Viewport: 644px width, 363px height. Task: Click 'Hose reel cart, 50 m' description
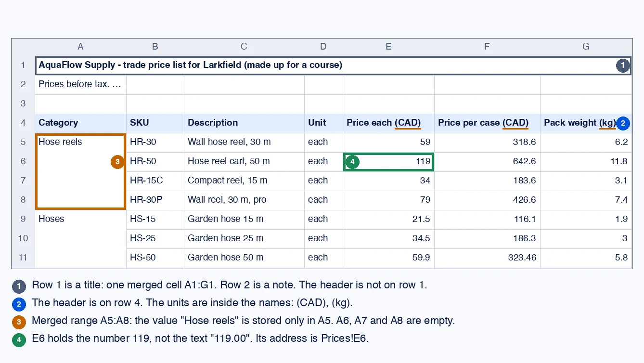(x=244, y=162)
